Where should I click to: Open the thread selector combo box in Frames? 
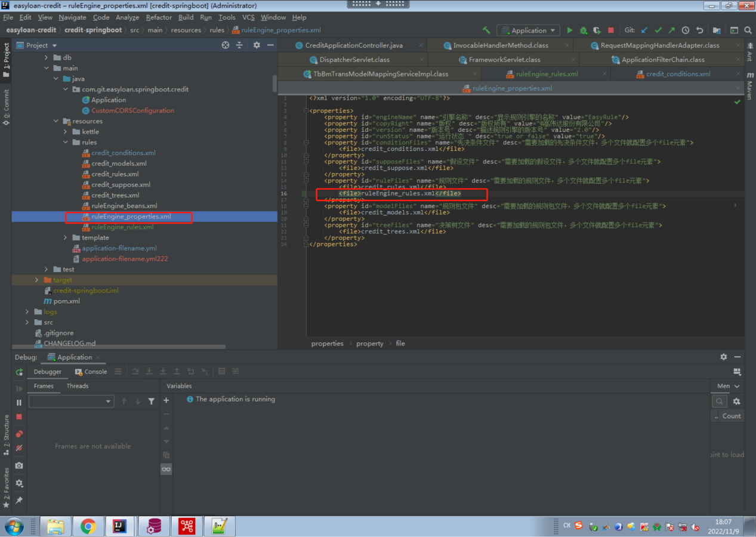(71, 402)
